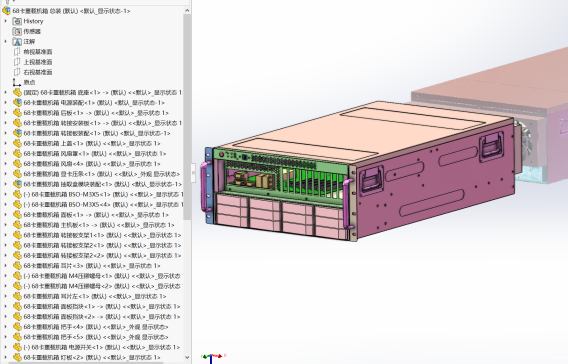
Task: Click the 转接板装配<1> sub-assembly icon
Action: click(x=17, y=133)
